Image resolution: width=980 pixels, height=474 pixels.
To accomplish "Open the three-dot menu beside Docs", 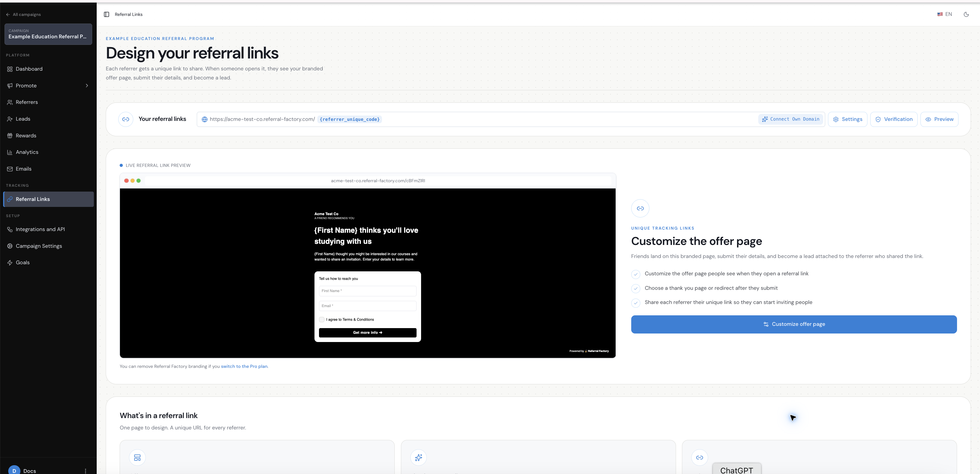I will [86, 471].
